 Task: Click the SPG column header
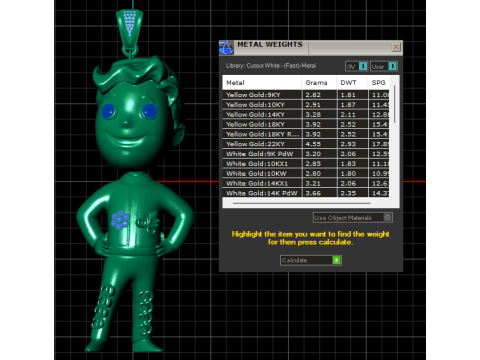pyautogui.click(x=379, y=83)
